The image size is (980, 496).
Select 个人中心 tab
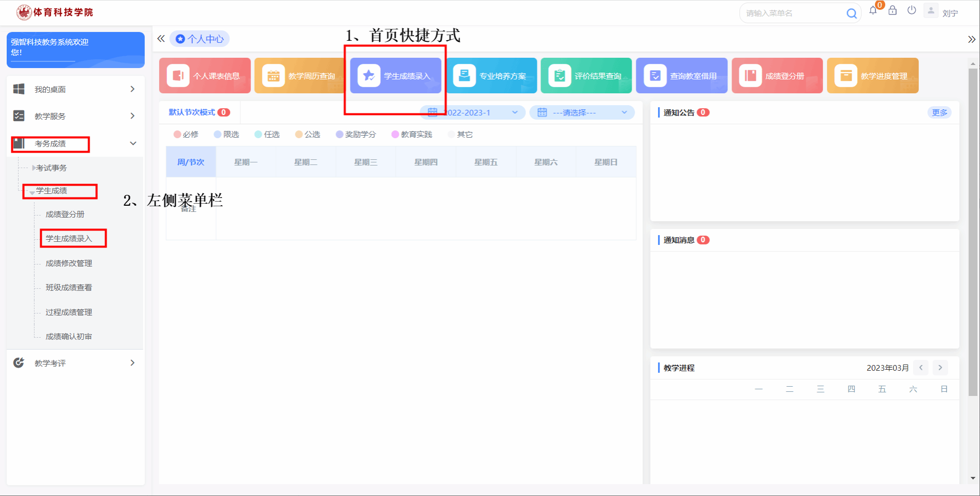point(200,39)
